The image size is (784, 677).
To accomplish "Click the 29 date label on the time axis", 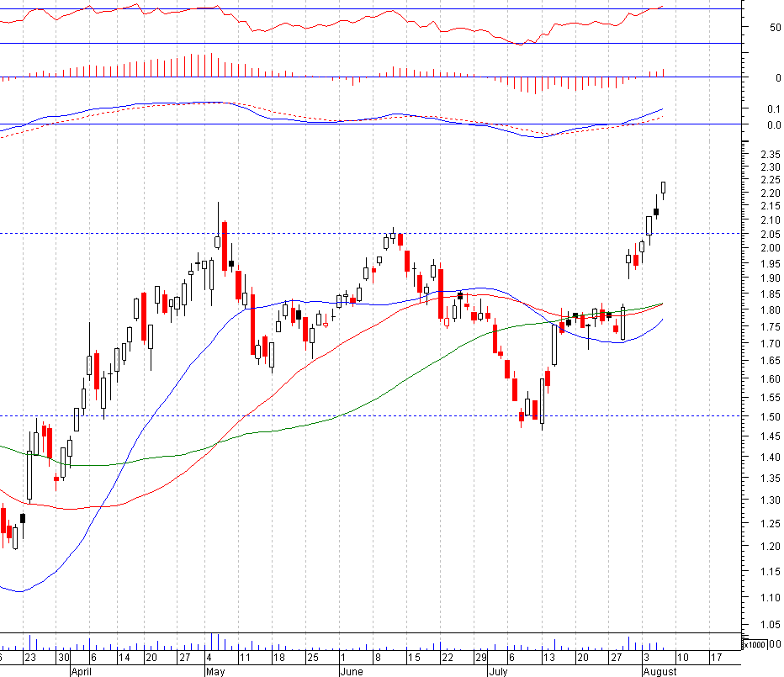I will coord(481,658).
